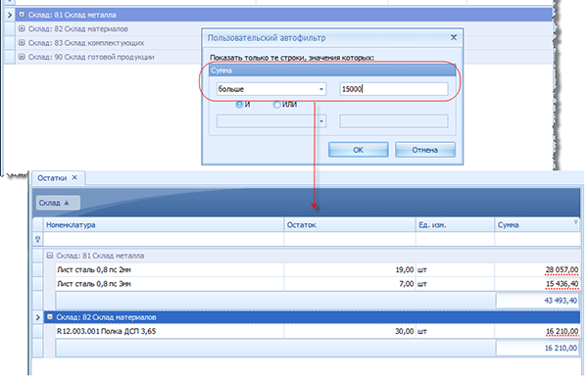Click the row indicator arrow beside Склад: 82 in the lower grid

38,317
